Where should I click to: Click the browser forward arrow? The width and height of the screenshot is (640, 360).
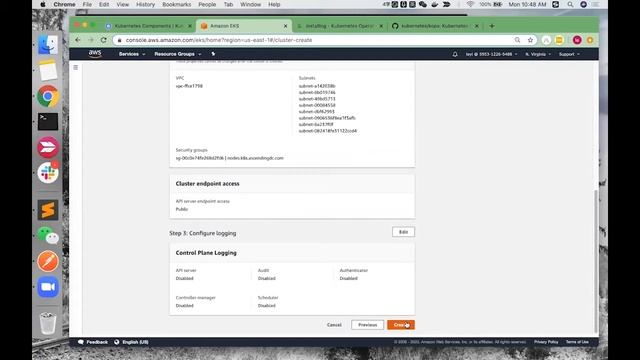(x=91, y=40)
